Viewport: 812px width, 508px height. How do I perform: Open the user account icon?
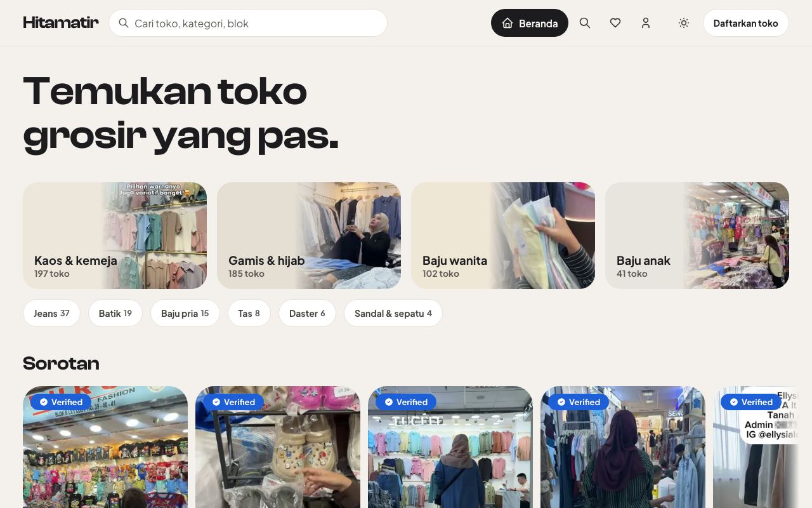click(646, 23)
